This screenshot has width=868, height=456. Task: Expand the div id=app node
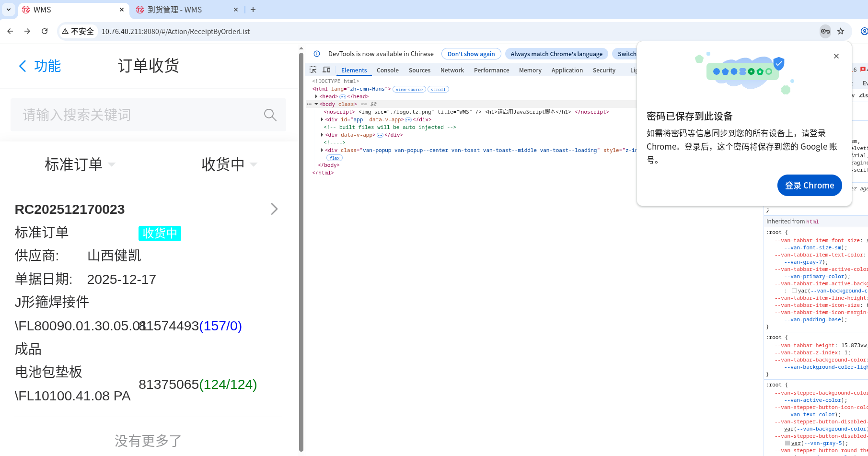322,119
